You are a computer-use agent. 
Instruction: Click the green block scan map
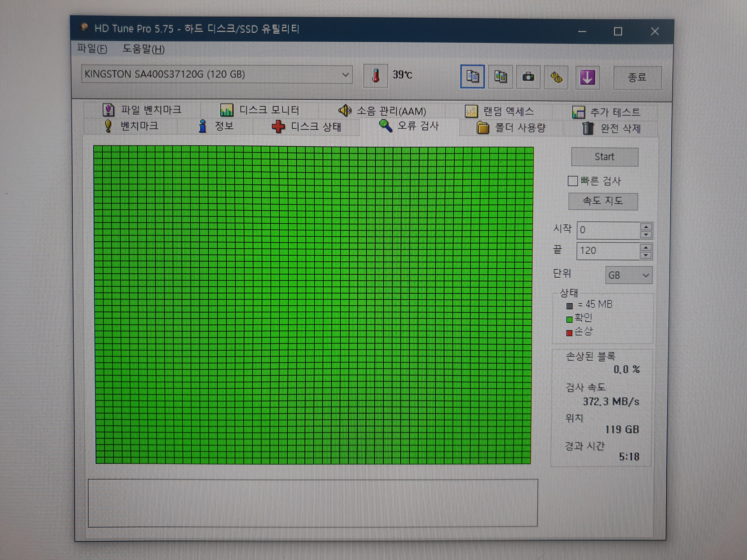[313, 305]
